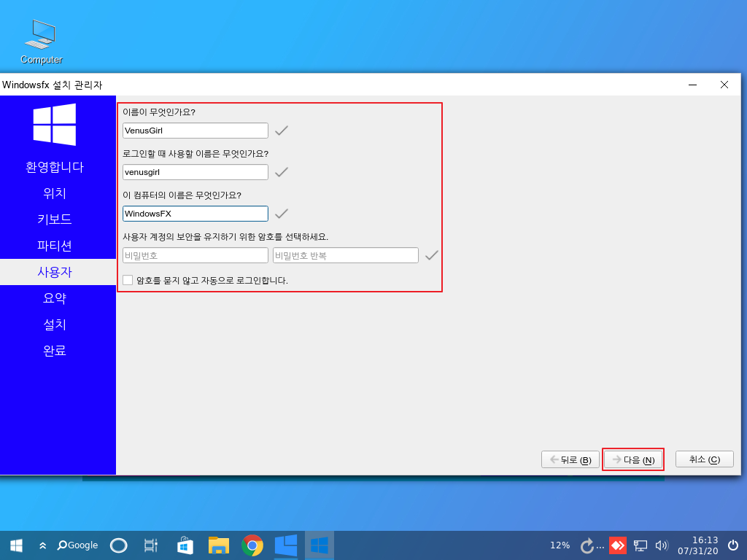Focus the login name field venusgirl
This screenshot has height=560, width=747.
[196, 172]
